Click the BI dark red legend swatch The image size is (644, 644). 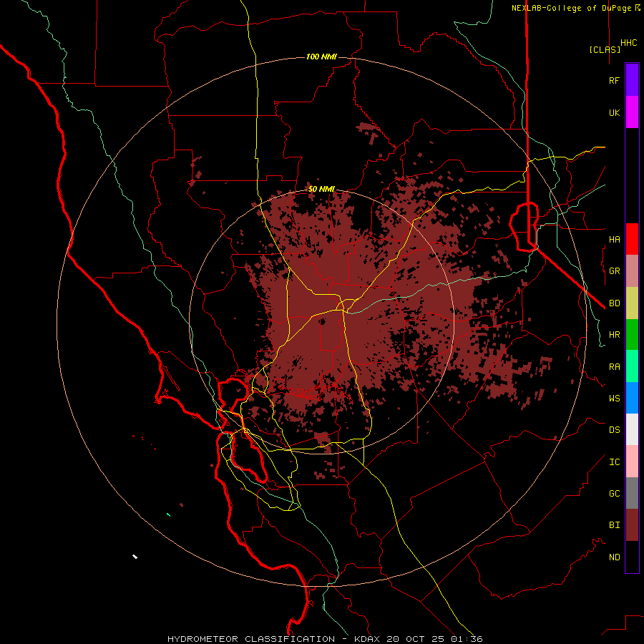632,525
